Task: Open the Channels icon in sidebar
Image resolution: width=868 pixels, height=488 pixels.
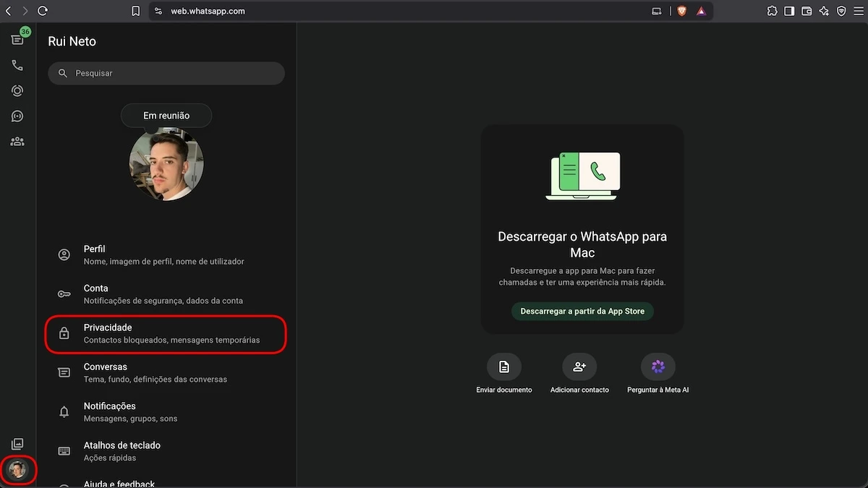Action: [17, 116]
